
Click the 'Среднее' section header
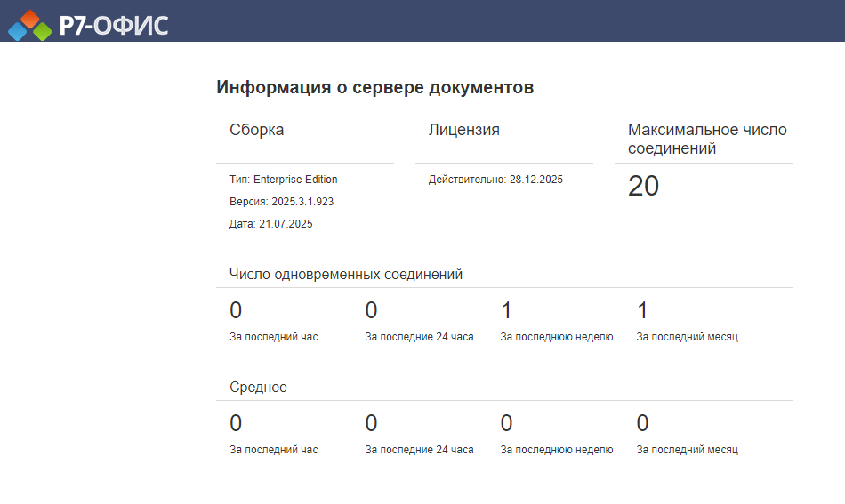coord(258,388)
